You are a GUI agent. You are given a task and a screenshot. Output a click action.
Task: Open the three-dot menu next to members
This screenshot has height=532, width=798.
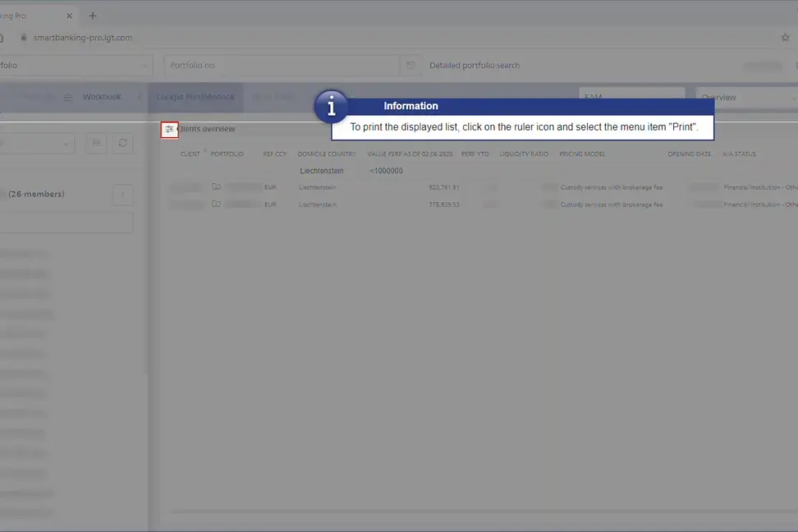122,195
